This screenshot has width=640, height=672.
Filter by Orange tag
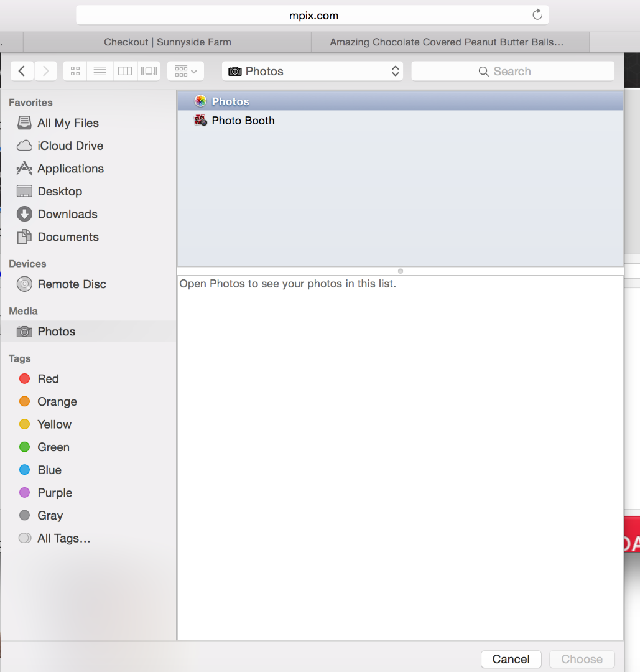[x=88, y=401]
